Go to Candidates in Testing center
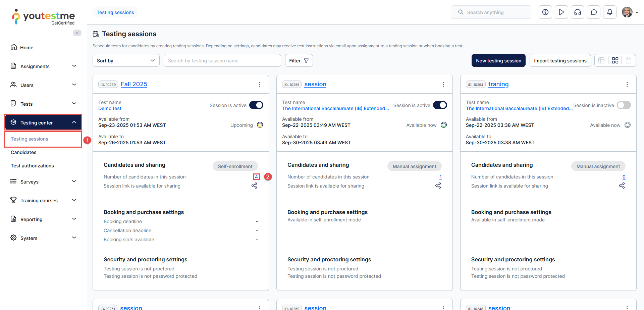Screen dimensions: 644x310 [x=23, y=152]
